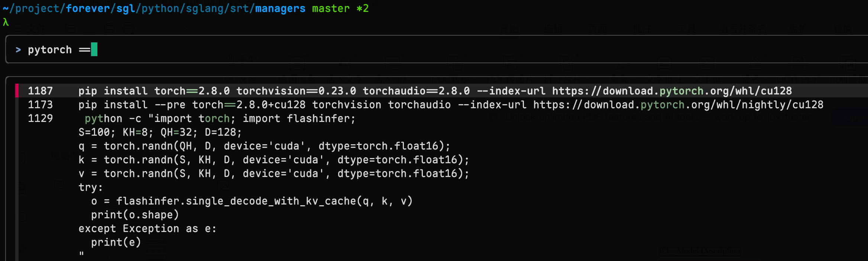Image resolution: width=868 pixels, height=261 pixels.
Task: Click the "print(o.shape)" line
Action: pos(135,215)
